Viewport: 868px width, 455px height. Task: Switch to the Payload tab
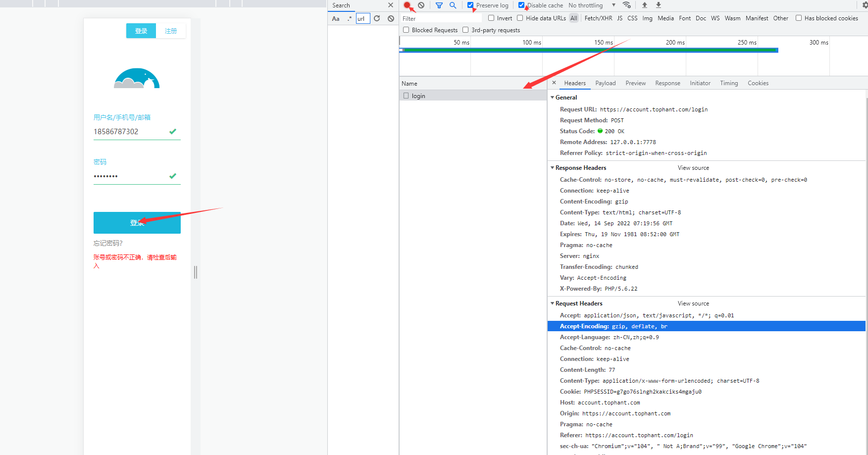pyautogui.click(x=606, y=83)
